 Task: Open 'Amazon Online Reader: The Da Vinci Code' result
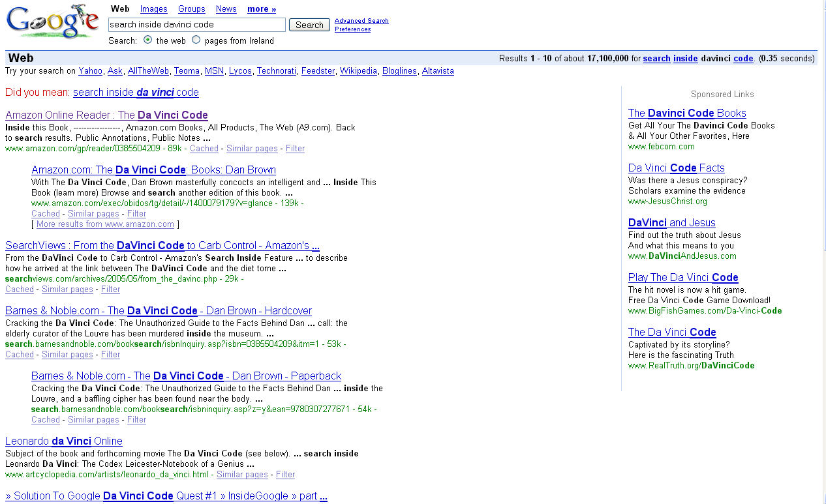[106, 115]
